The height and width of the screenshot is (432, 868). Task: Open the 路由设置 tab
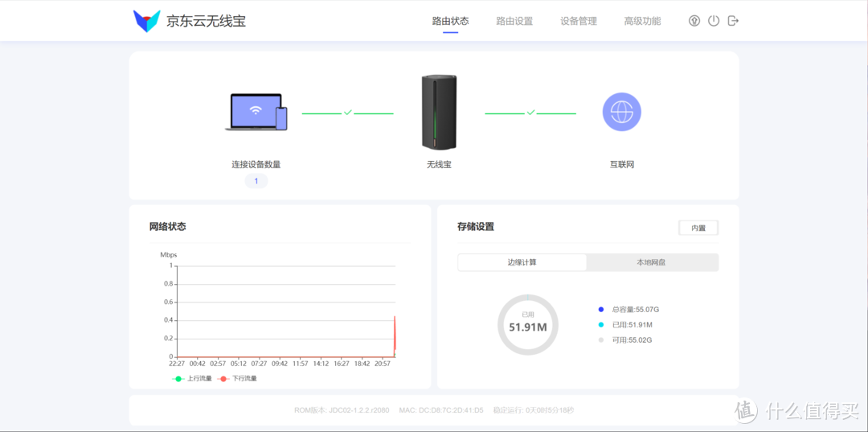coord(514,21)
